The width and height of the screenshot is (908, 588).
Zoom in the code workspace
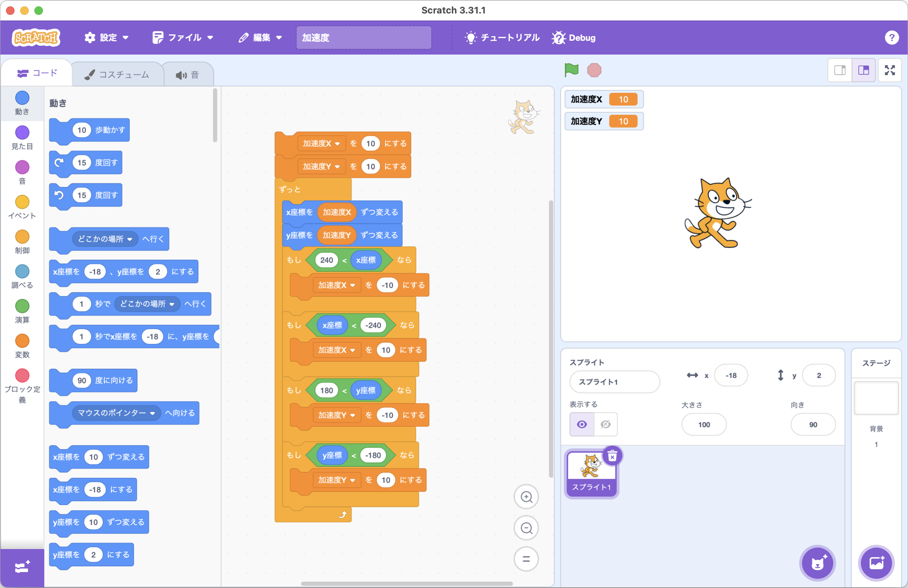pos(526,497)
